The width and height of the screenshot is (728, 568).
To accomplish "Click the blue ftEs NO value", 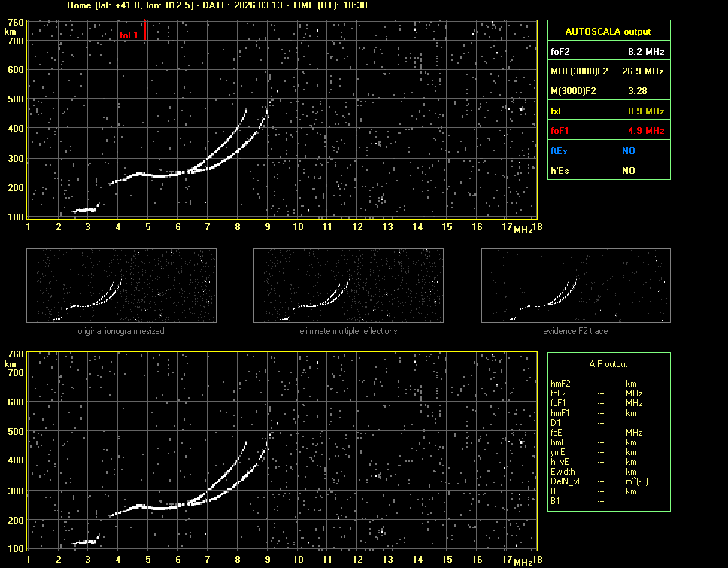I will coord(628,150).
